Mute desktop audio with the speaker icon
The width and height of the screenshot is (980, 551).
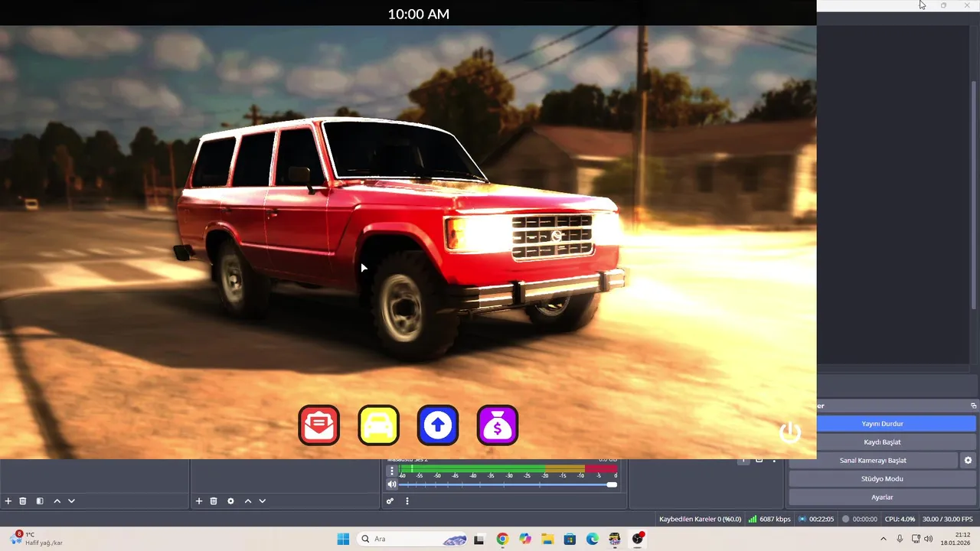point(392,484)
